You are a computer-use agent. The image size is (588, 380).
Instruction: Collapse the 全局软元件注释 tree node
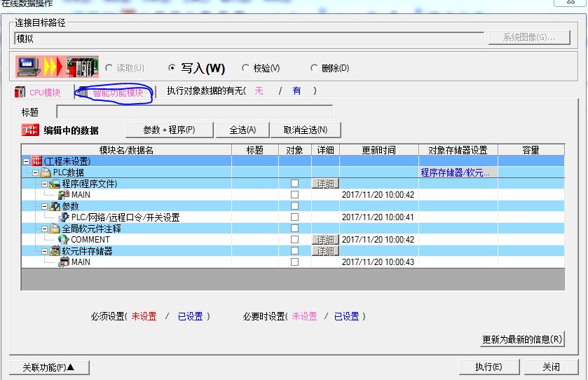(44, 229)
